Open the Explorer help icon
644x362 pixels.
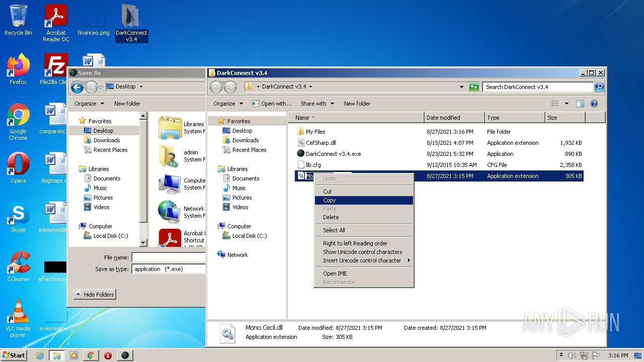pos(594,104)
